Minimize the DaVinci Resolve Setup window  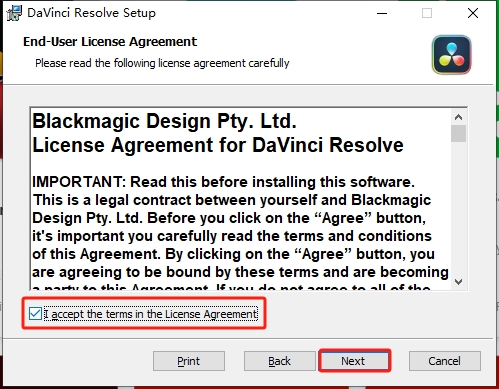382,13
